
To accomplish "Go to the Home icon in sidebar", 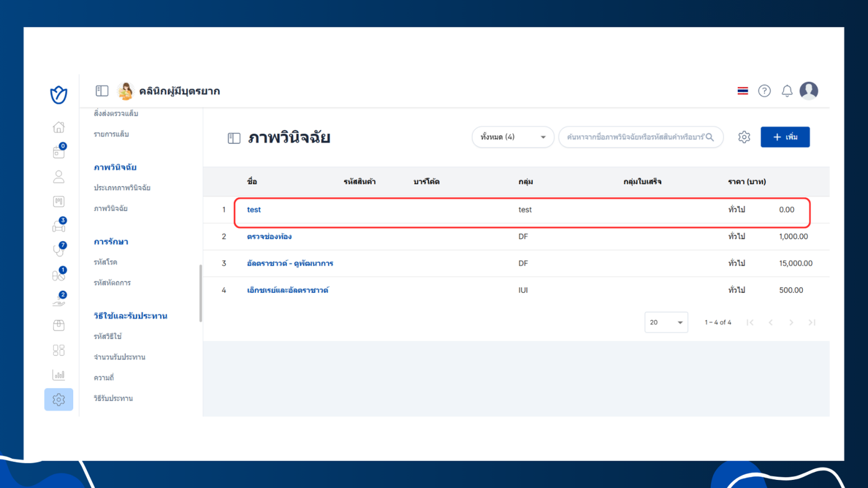I will tap(58, 127).
